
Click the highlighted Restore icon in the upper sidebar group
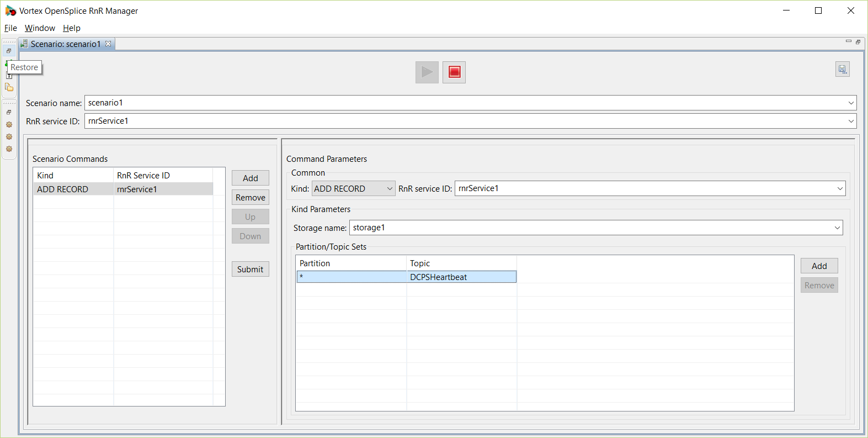[x=9, y=51]
